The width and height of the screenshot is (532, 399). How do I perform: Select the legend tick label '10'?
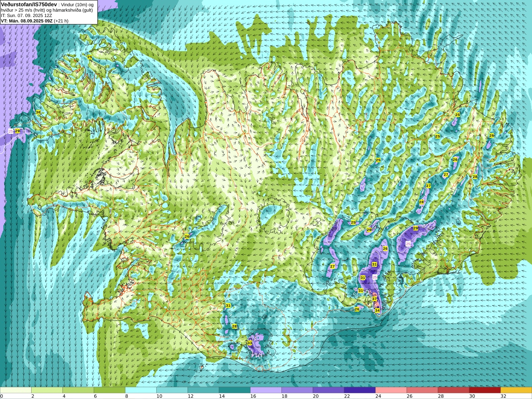159,396
